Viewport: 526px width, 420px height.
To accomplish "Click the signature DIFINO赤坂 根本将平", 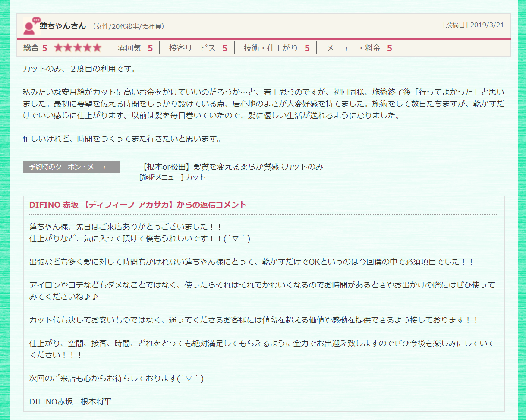I will pyautogui.click(x=70, y=401).
